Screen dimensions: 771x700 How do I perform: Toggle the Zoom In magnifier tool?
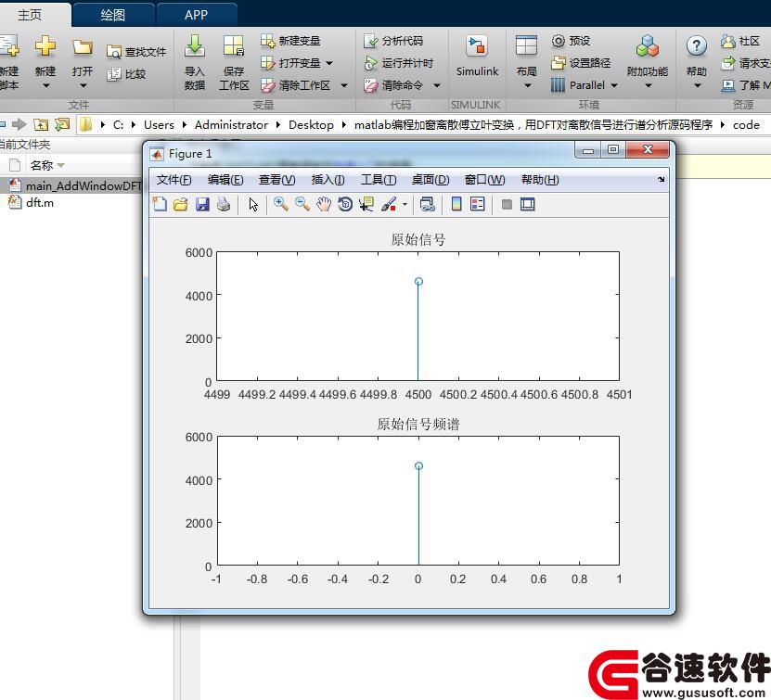tap(281, 204)
